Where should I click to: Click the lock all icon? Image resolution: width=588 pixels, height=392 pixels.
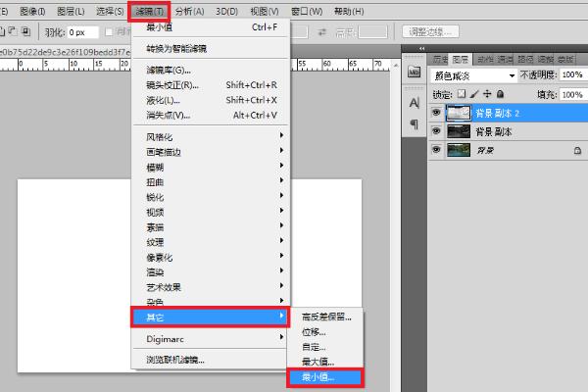pos(500,94)
